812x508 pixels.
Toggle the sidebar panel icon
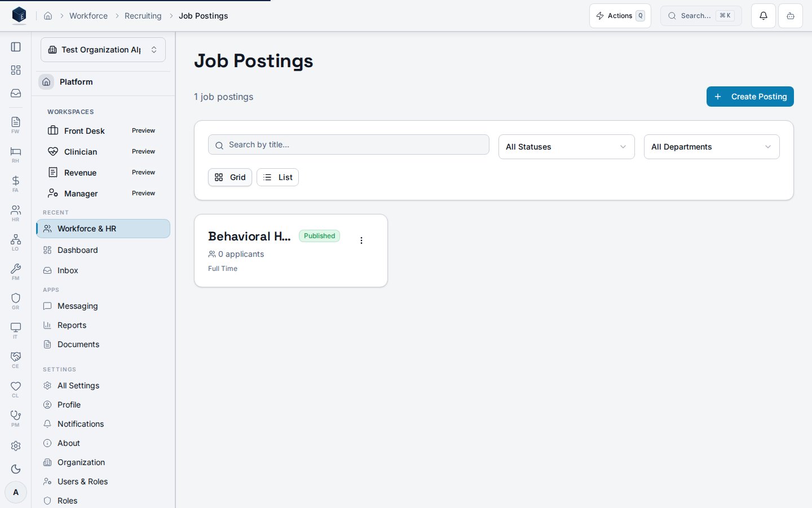coord(16,47)
